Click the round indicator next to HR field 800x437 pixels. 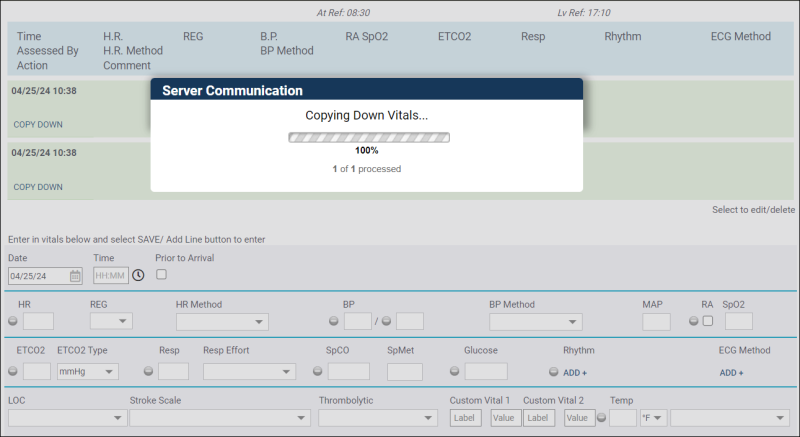[x=13, y=321]
